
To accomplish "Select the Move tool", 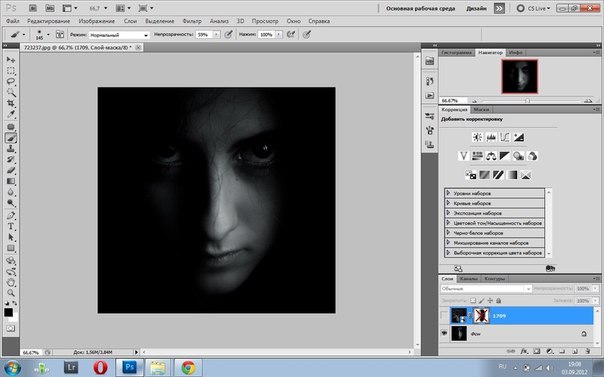I will [11, 60].
